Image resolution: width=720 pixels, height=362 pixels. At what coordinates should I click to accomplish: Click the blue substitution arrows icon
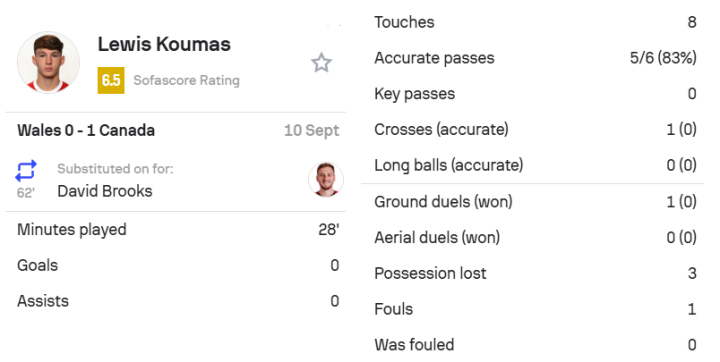26,170
